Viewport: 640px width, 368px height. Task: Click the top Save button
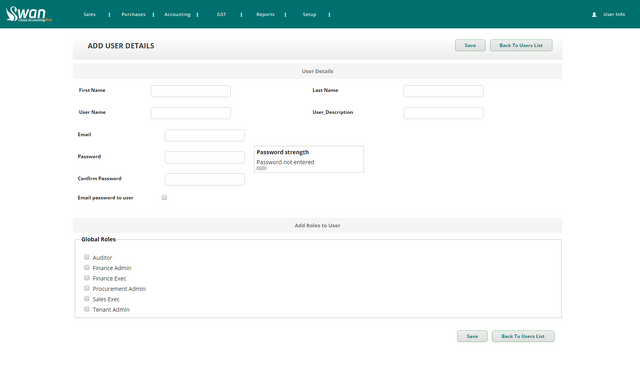pos(470,45)
